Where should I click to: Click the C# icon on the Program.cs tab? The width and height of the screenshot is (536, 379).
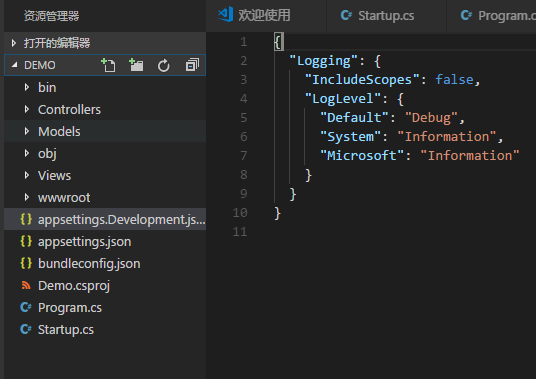pyautogui.click(x=466, y=15)
